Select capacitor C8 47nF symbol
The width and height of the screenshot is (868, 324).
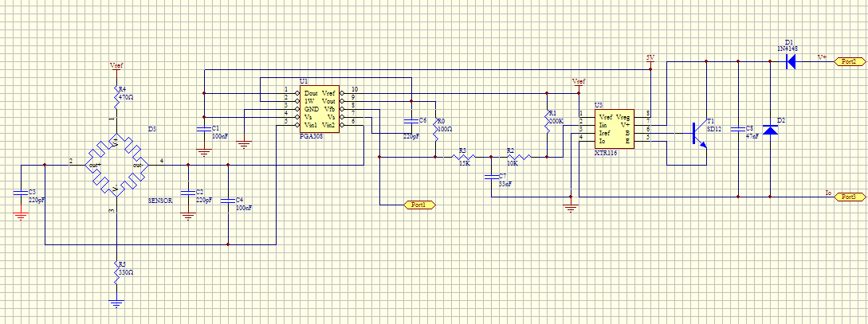coord(738,129)
